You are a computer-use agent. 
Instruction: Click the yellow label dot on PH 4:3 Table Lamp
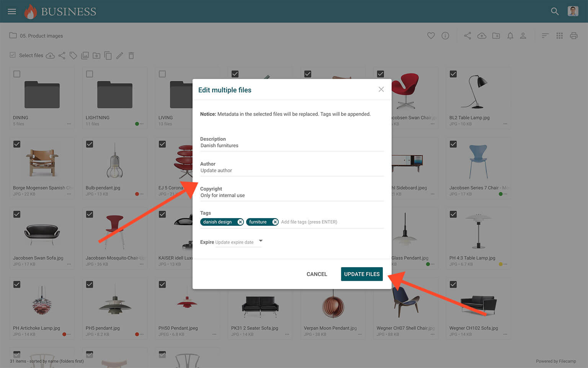[x=500, y=264]
